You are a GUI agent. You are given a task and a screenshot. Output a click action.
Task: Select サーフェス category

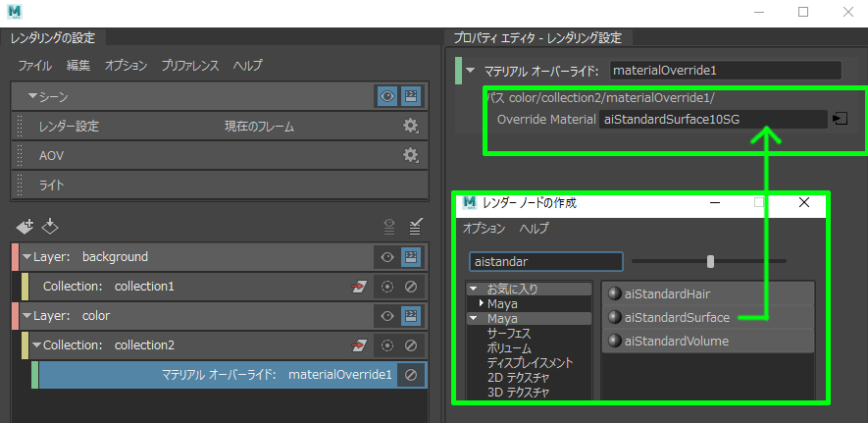(509, 334)
